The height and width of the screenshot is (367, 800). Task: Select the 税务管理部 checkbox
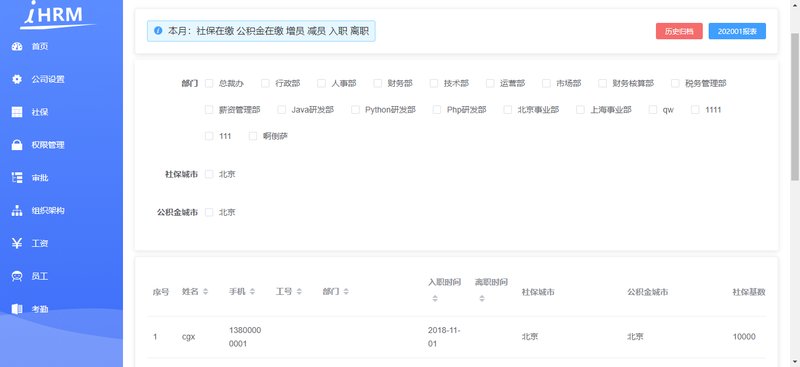[x=675, y=83]
